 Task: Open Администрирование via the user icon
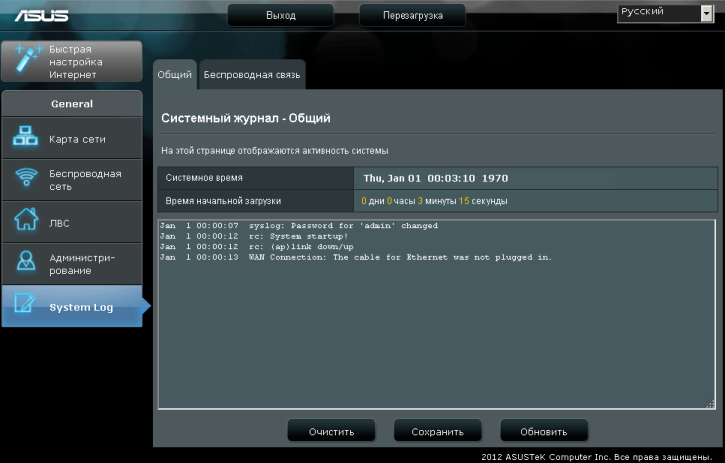tap(25, 264)
